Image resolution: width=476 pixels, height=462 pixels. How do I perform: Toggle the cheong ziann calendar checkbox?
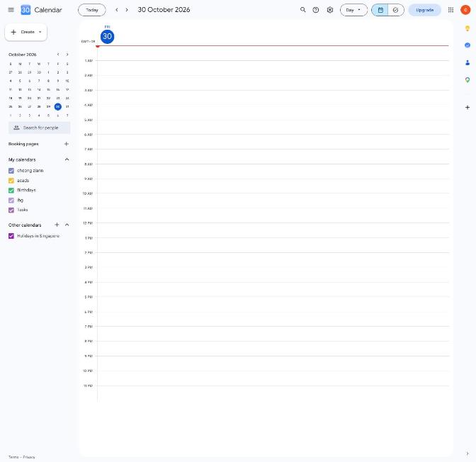pyautogui.click(x=11, y=171)
